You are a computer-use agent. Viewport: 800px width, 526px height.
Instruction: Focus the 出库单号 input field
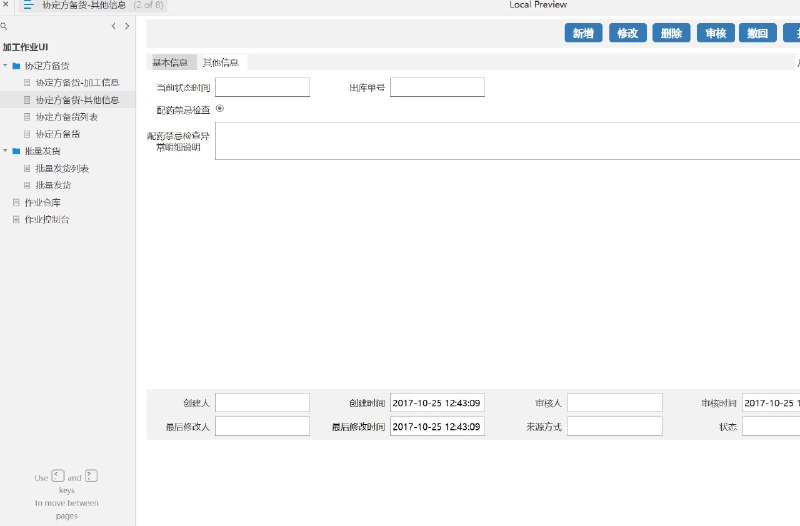click(x=437, y=87)
